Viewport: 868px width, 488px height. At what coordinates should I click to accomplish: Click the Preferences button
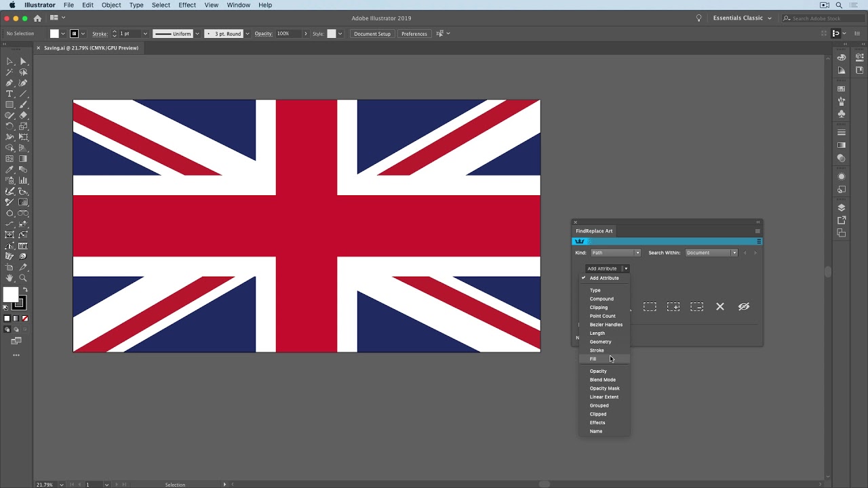(414, 34)
